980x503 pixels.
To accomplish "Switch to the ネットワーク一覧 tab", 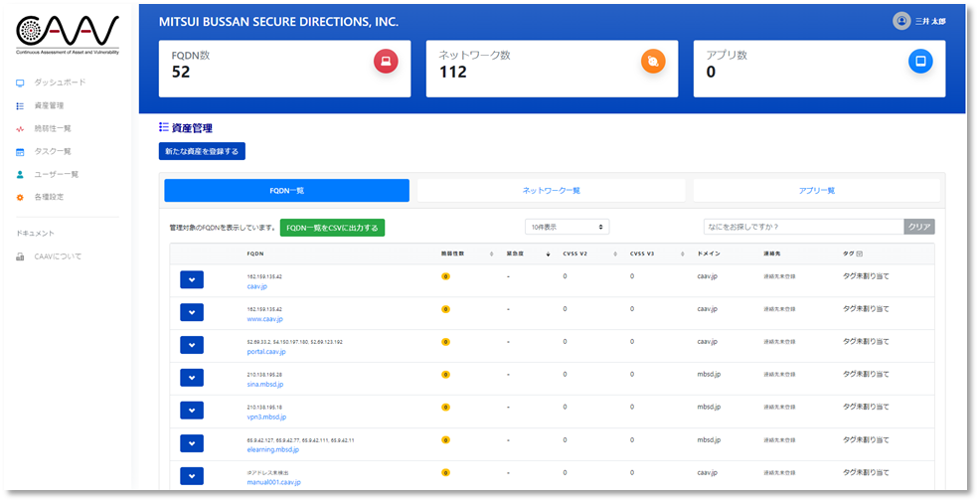I will click(x=552, y=191).
